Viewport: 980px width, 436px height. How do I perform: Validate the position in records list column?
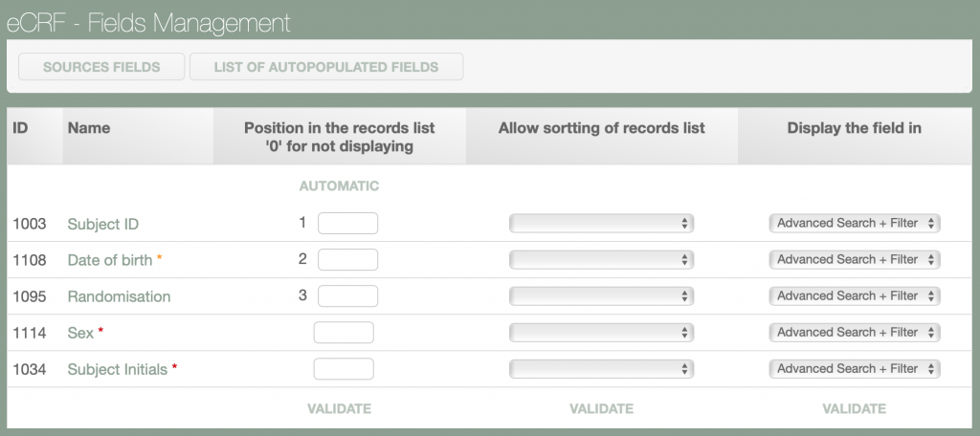click(339, 409)
